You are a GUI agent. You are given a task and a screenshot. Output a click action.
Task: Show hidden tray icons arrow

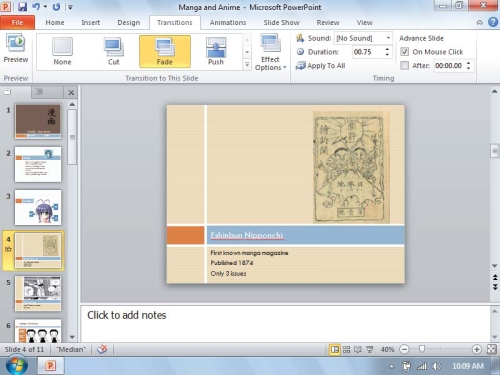[x=392, y=366]
